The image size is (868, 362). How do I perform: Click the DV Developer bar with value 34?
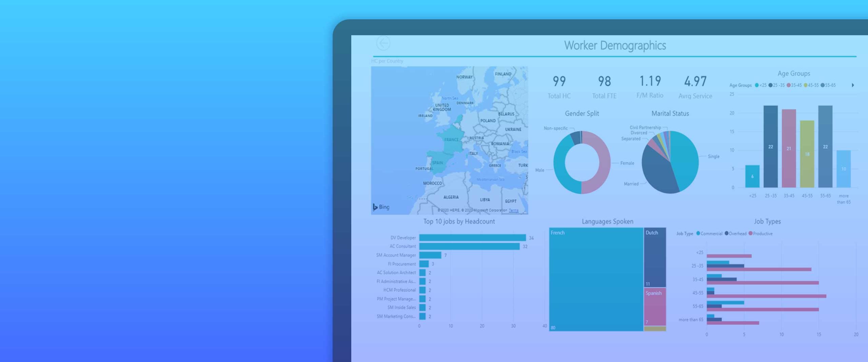[x=472, y=238]
